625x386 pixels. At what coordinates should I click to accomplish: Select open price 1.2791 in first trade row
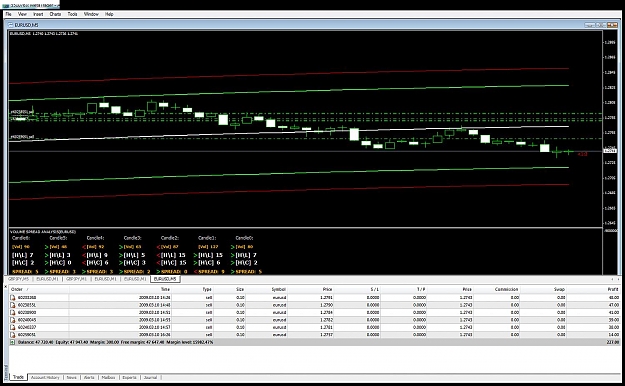point(326,297)
